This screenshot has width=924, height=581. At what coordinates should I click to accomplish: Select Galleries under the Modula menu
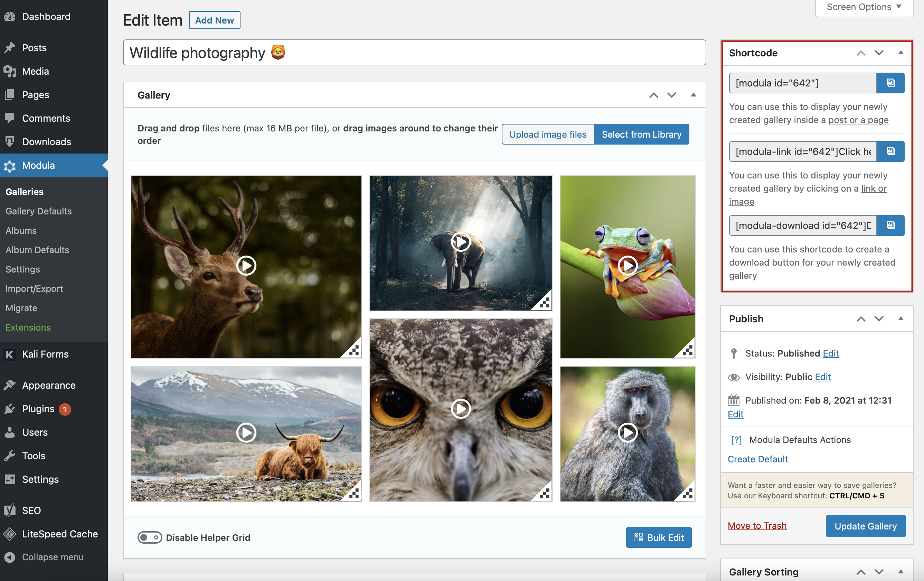pos(24,192)
